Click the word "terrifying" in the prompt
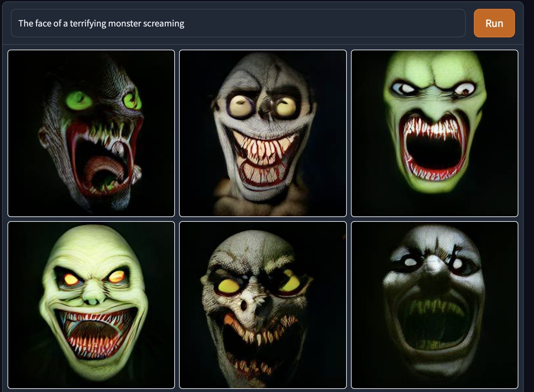The height and width of the screenshot is (392, 534). [88, 23]
